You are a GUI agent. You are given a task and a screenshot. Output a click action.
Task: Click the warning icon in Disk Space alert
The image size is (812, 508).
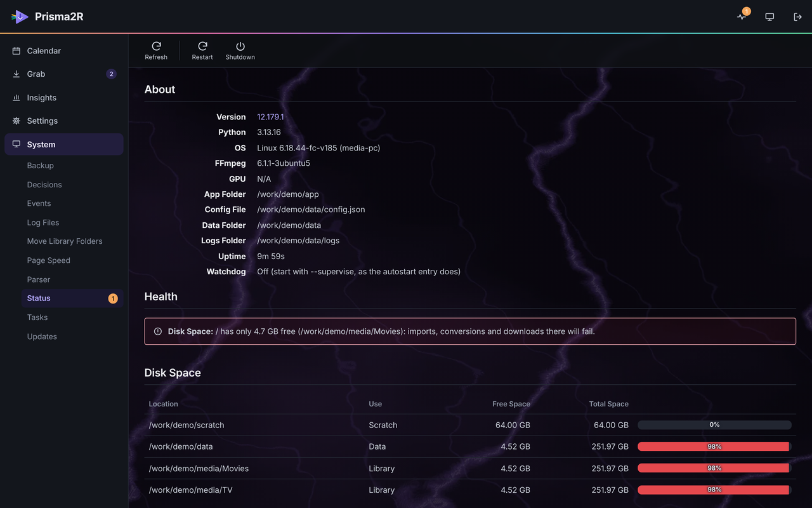pos(158,331)
